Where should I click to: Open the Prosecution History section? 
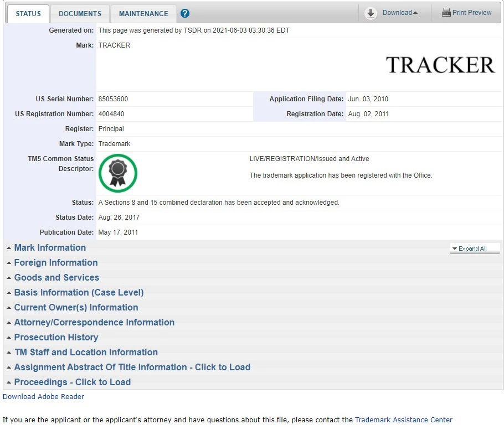pyautogui.click(x=56, y=337)
